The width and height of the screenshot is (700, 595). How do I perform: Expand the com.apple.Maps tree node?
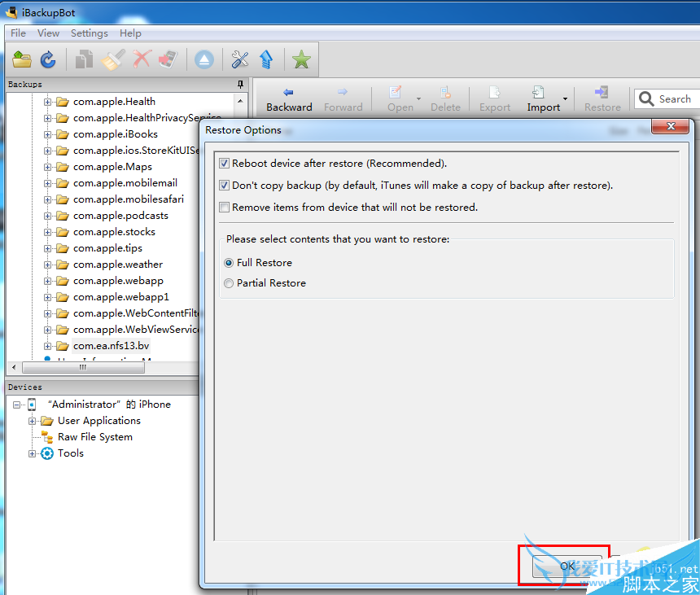coord(47,168)
